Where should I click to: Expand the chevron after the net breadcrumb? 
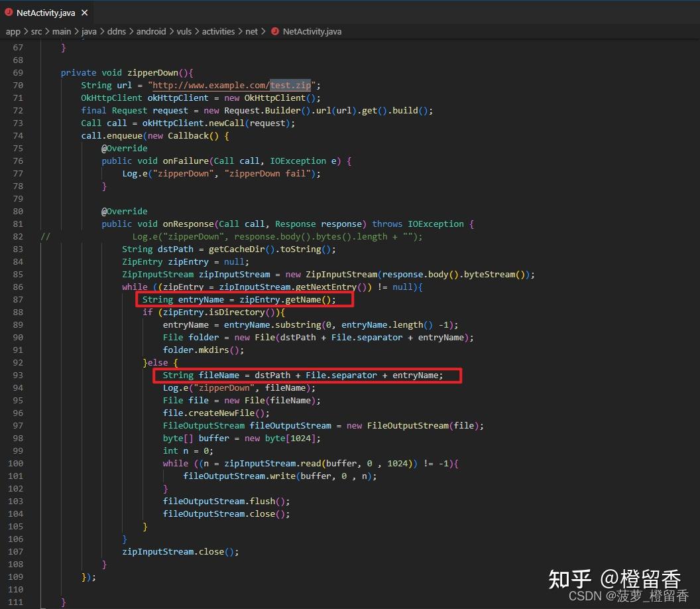tap(263, 31)
